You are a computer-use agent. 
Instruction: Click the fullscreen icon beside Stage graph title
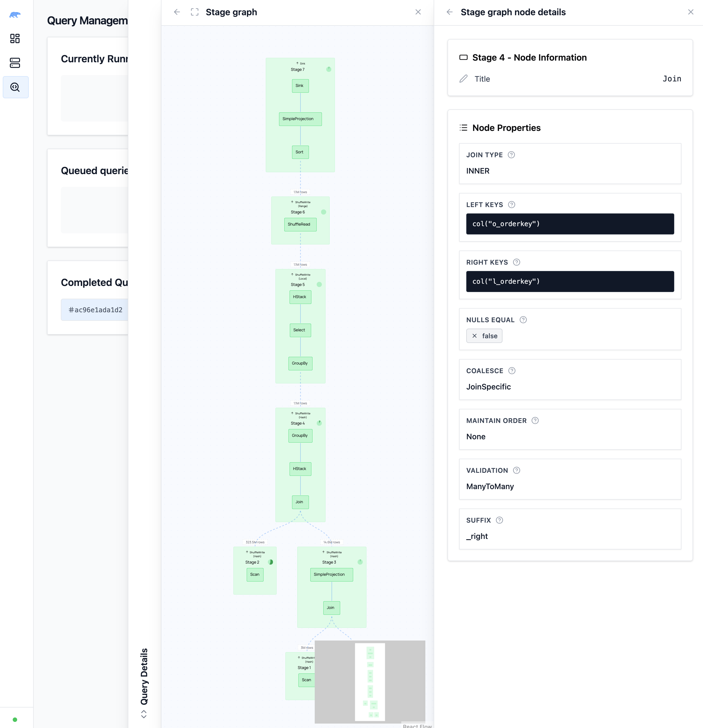(x=194, y=12)
